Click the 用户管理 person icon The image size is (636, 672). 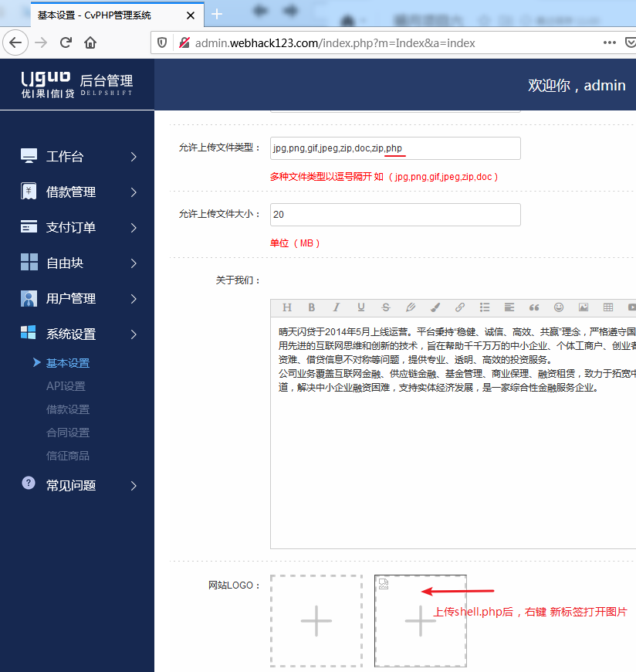click(29, 298)
